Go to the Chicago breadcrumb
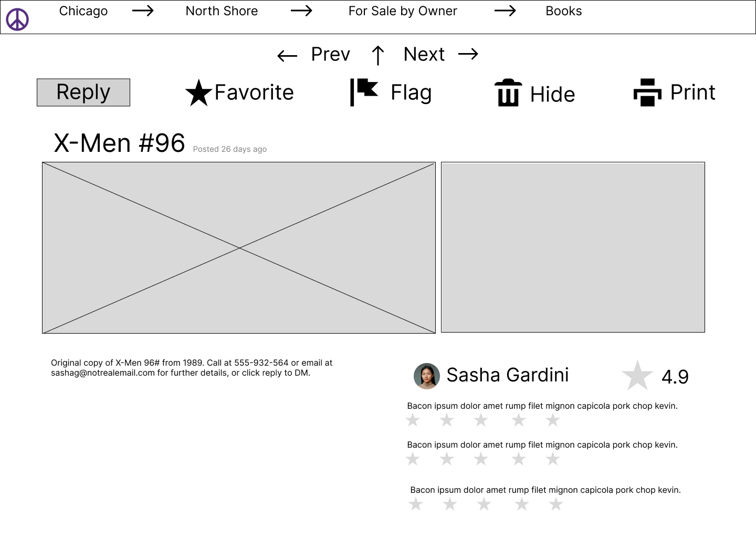 tap(83, 11)
